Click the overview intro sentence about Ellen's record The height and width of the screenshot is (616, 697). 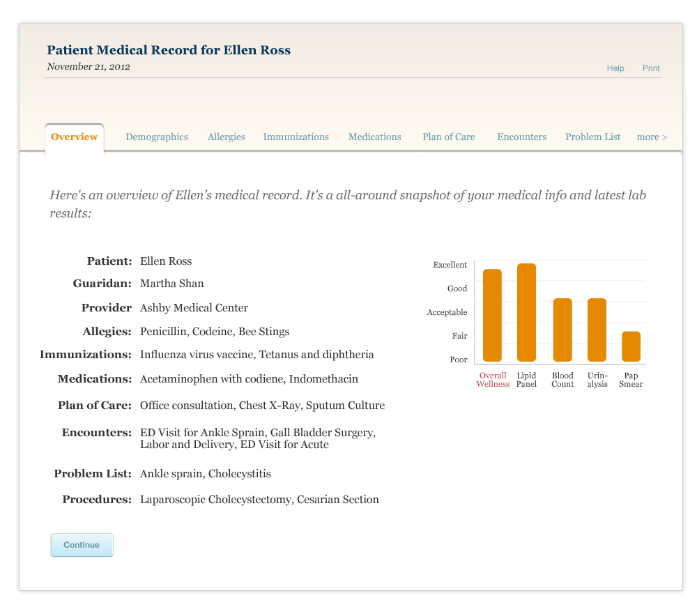[x=348, y=204]
